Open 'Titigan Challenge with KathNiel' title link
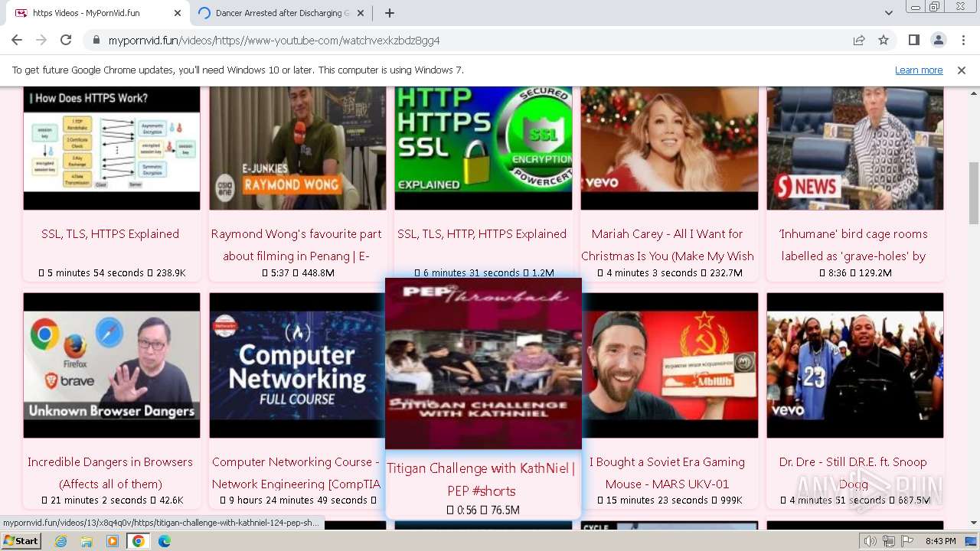The height and width of the screenshot is (551, 980). coord(482,480)
